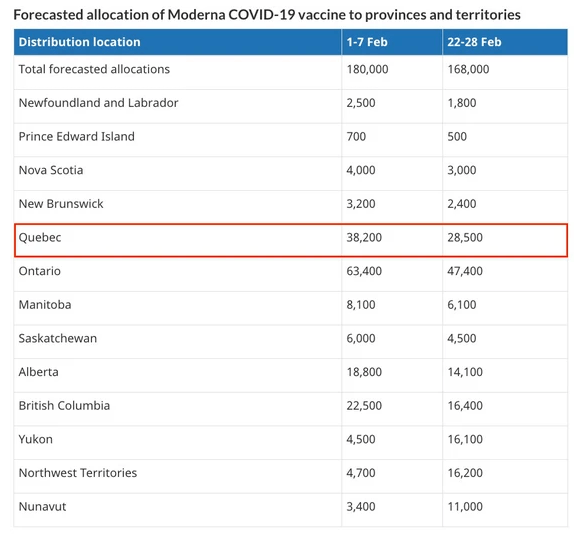Select Saskatchewan's 4,500 value
576x544 pixels.
click(461, 338)
